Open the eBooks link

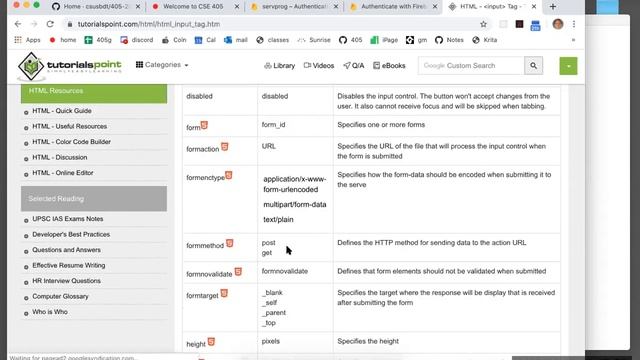click(389, 66)
